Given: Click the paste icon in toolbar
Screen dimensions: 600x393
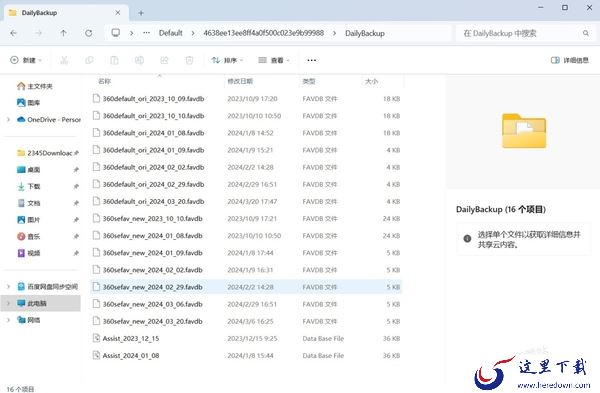Looking at the screenshot, I should (x=114, y=60).
